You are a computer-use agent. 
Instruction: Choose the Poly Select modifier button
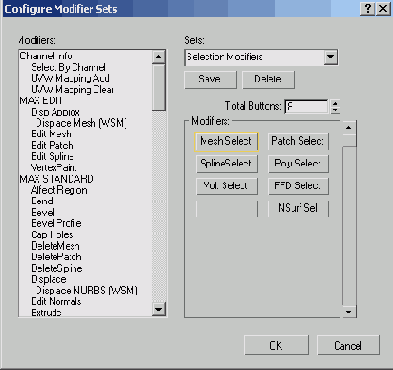298,164
